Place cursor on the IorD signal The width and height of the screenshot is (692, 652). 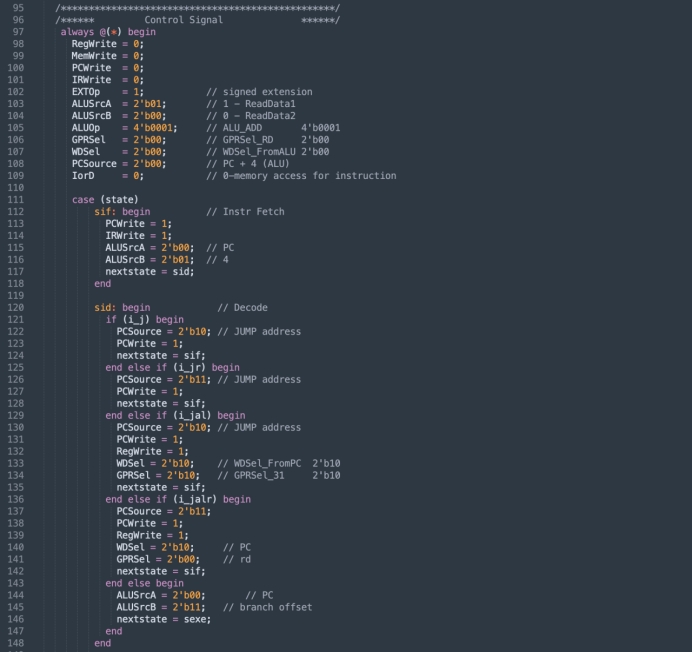point(83,176)
